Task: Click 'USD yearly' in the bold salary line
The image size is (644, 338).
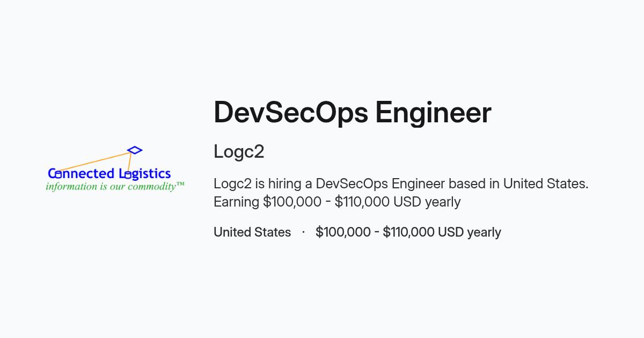Action: [470, 232]
